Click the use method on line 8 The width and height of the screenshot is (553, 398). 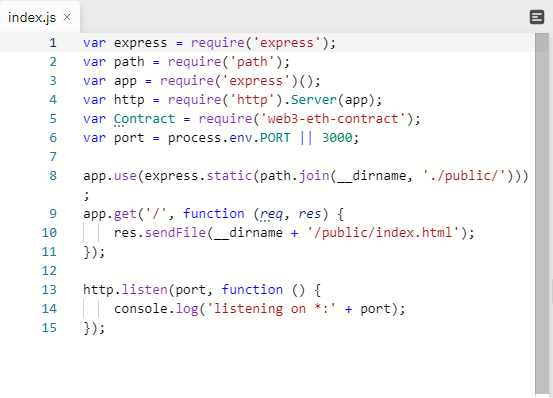125,176
